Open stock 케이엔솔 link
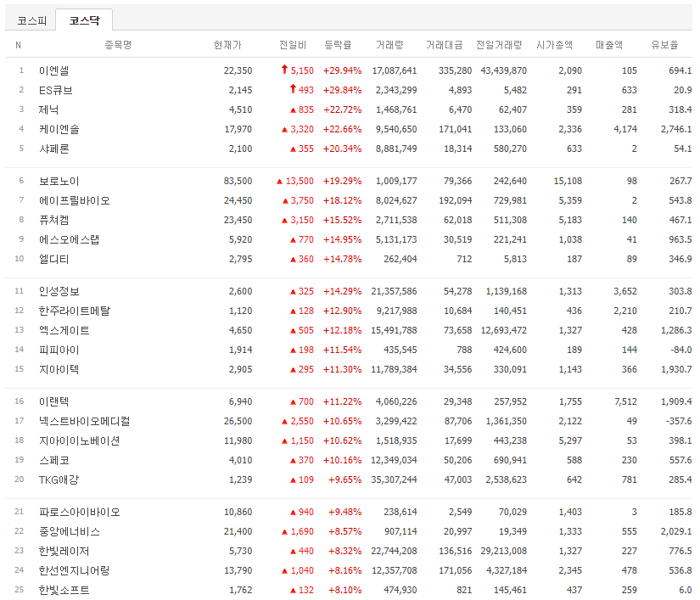 coord(59,130)
